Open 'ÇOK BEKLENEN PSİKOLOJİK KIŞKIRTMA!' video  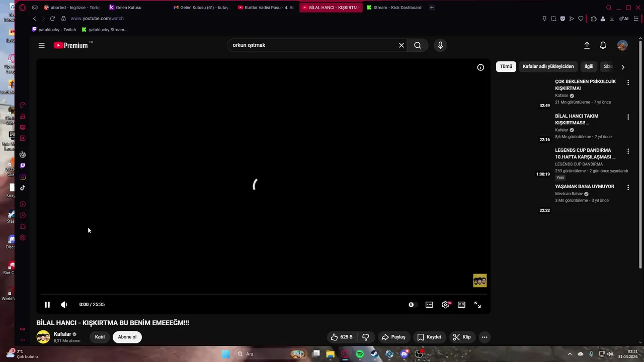tap(585, 85)
